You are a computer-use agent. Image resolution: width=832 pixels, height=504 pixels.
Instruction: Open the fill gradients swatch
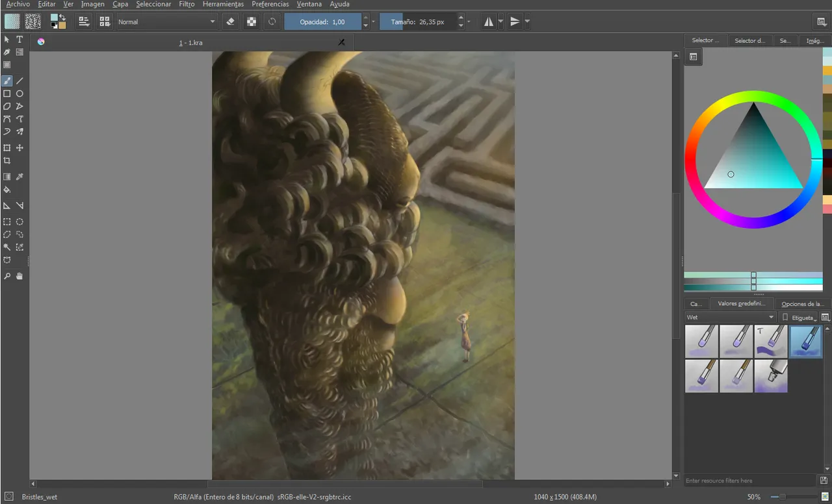12,21
